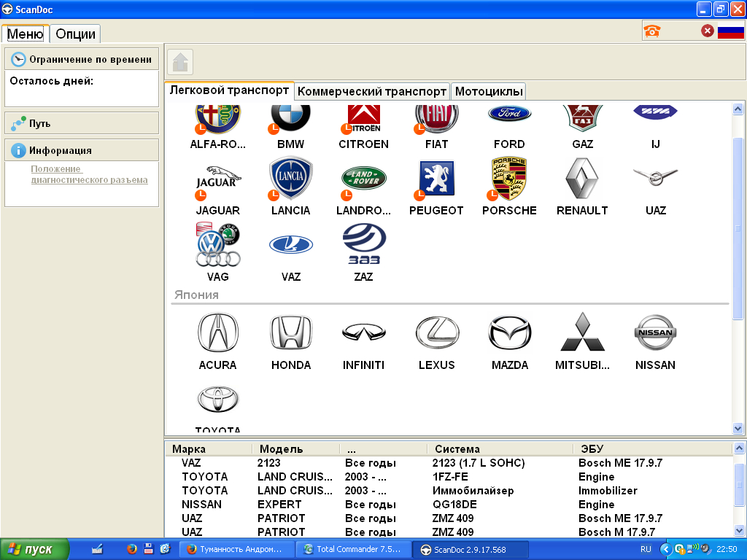Select the IJ brand logo

(656, 112)
